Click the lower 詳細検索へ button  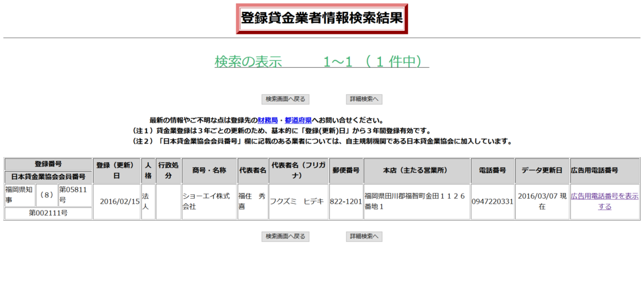(x=364, y=236)
